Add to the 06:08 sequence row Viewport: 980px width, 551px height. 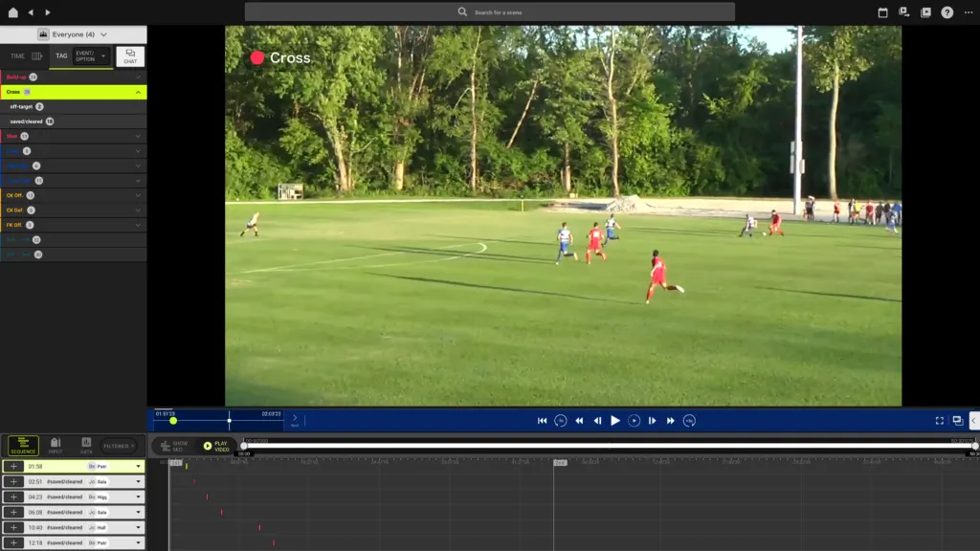pos(13,513)
